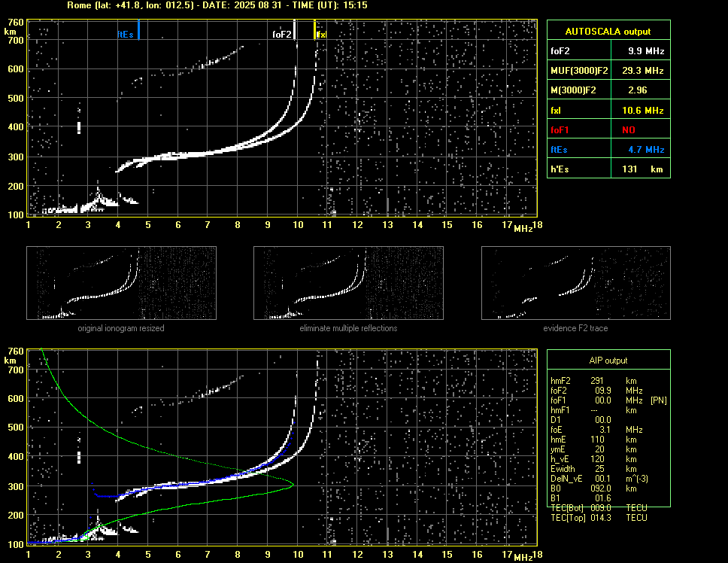The height and width of the screenshot is (563, 728).
Task: Click the 'hmE' row label in AIP output
Action: (558, 440)
